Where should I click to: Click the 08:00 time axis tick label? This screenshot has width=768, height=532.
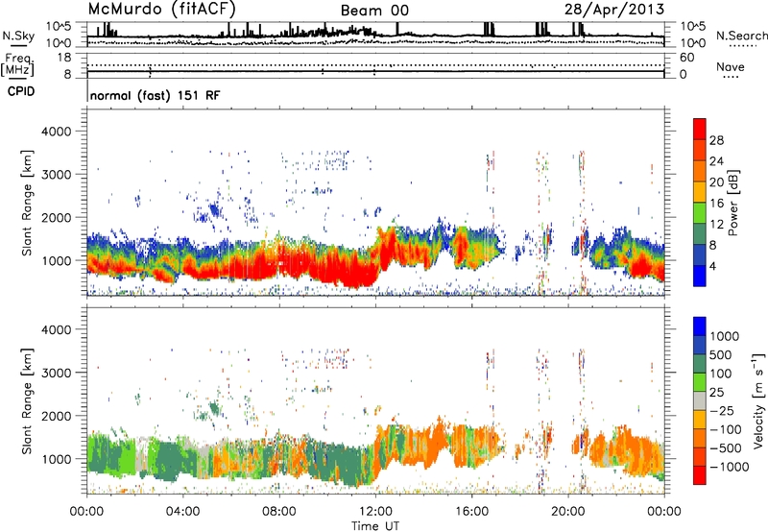pos(279,512)
